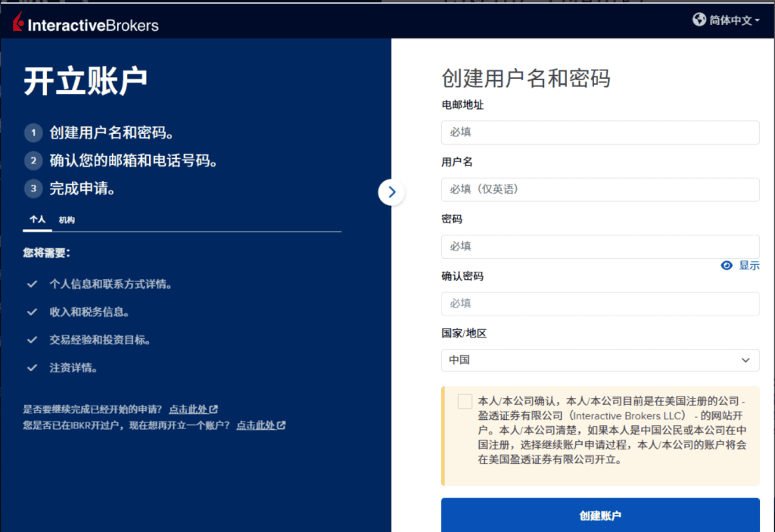Click 点击此处 link to open another account
775x532 pixels.
pos(261,425)
